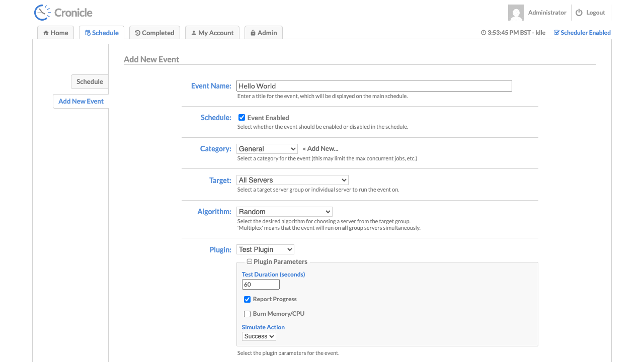Click the Test Duration (seconds) label
The width and height of the screenshot is (644, 362).
point(273,275)
